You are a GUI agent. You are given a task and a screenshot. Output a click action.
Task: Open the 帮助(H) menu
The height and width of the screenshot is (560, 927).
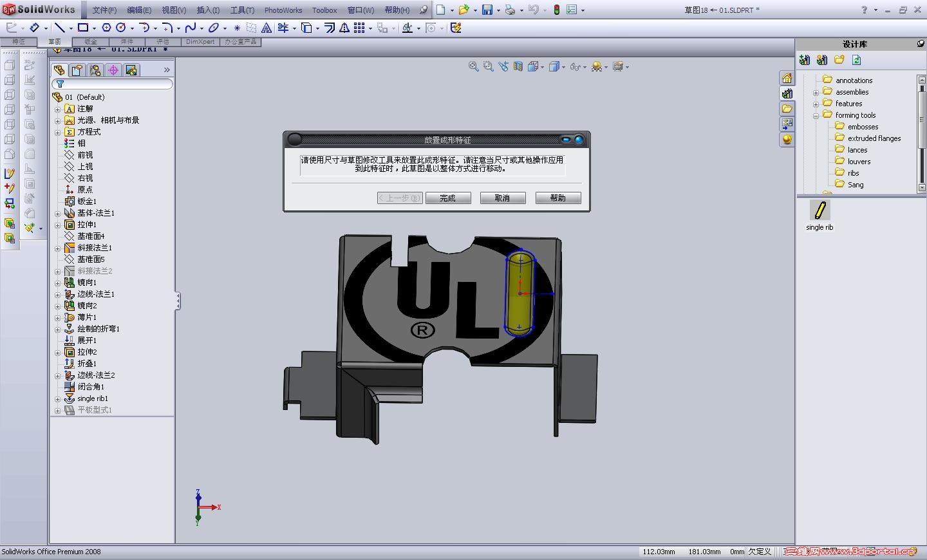point(397,10)
